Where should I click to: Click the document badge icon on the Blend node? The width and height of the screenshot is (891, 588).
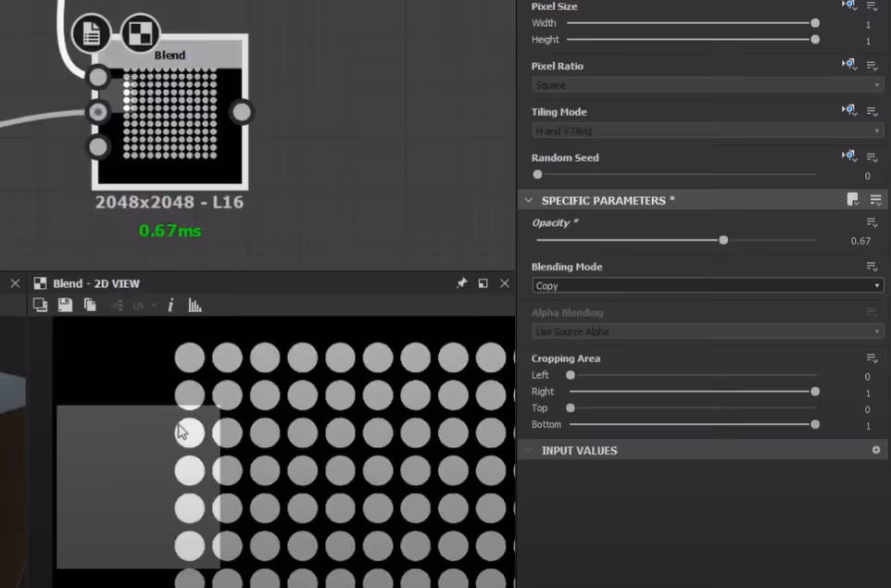tap(92, 33)
